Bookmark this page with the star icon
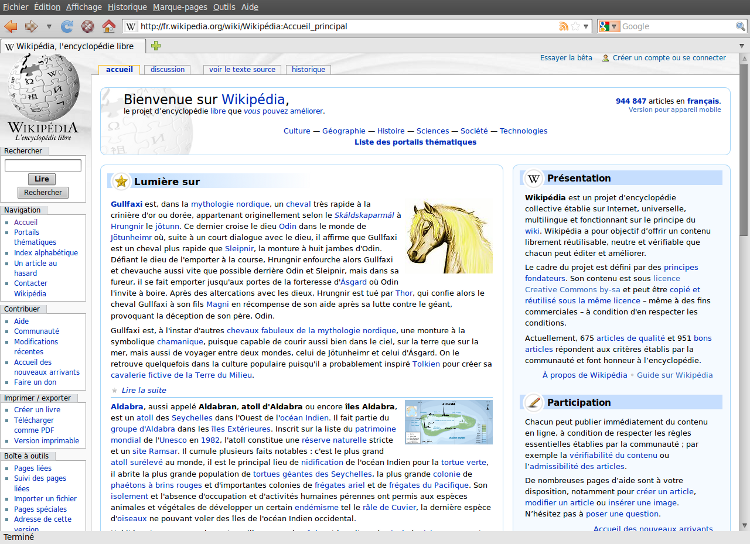This screenshot has width=750, height=544. click(575, 26)
